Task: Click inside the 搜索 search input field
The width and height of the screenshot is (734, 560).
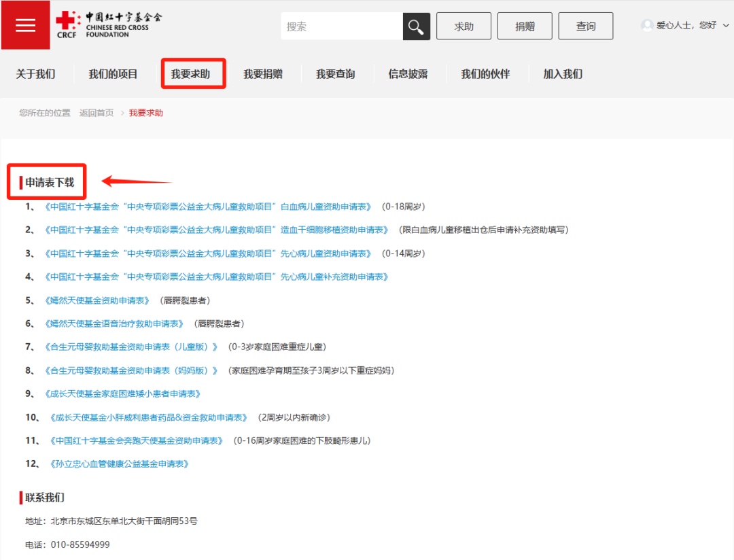Action: pyautogui.click(x=340, y=26)
